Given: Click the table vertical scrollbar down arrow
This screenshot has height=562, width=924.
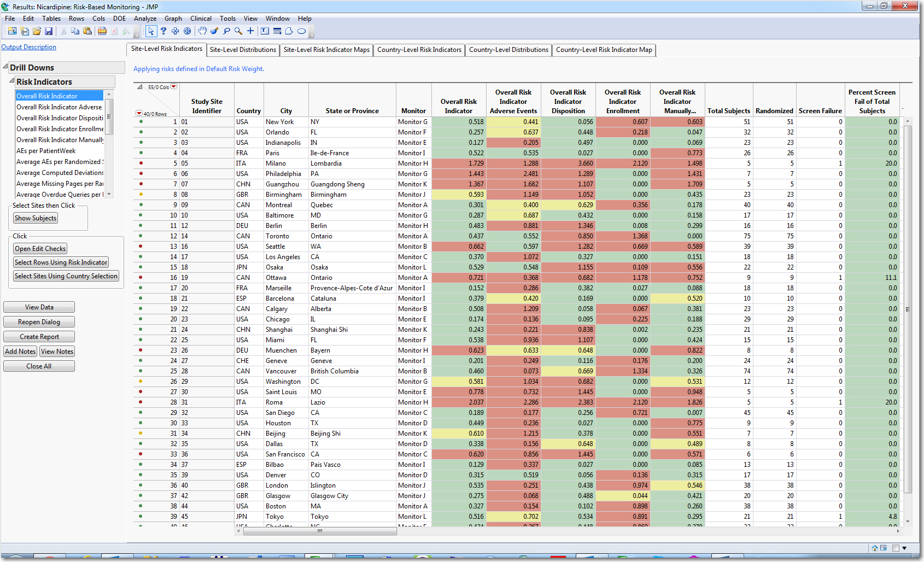Looking at the screenshot, I should point(908,521).
